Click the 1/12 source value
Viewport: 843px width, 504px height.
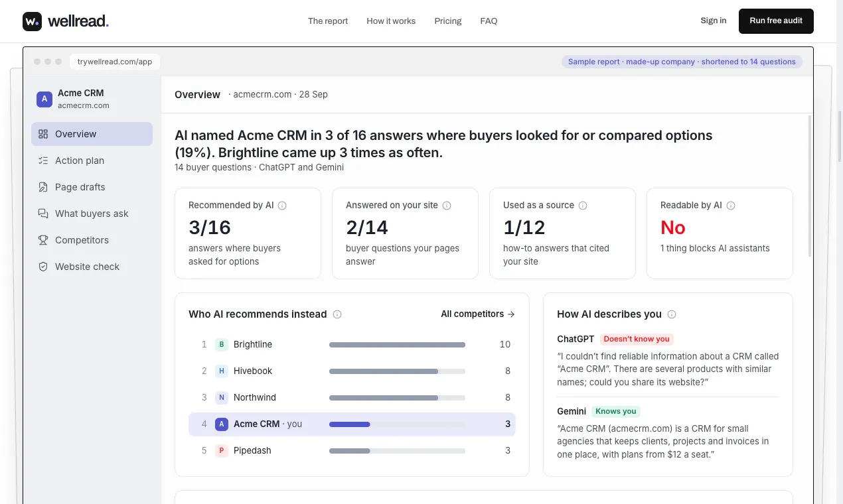[x=524, y=227]
